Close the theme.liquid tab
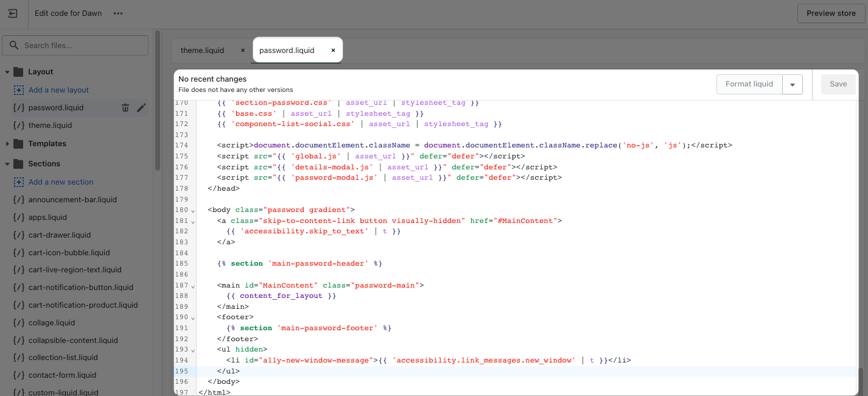Screen dimensions: 868x396 tap(242, 51)
